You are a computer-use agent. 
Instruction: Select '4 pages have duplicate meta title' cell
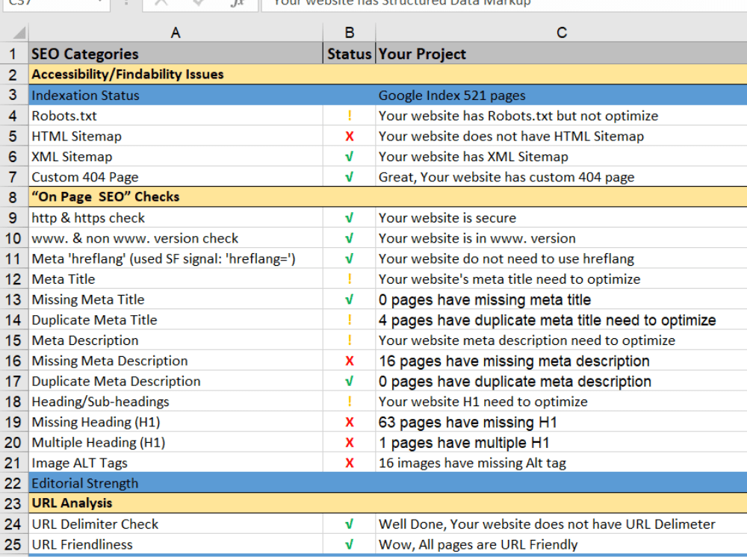(x=561, y=320)
